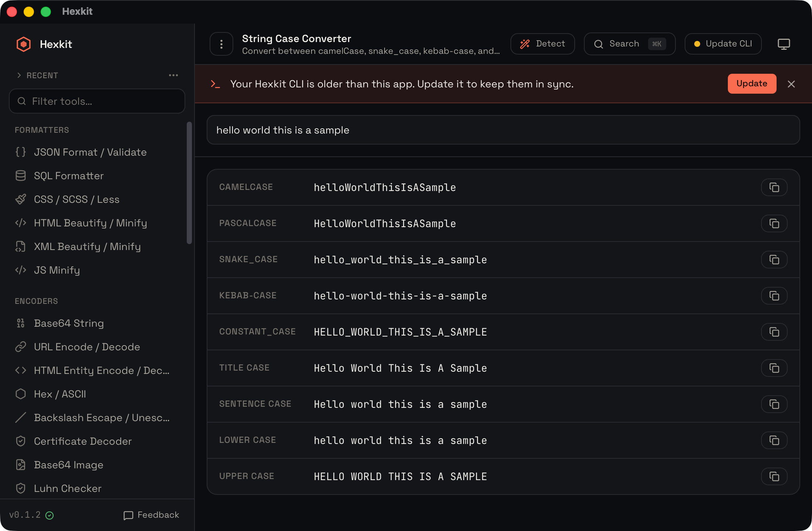Click the Hexkit sidebar brand name
The height and width of the screenshot is (531, 812).
pos(56,44)
